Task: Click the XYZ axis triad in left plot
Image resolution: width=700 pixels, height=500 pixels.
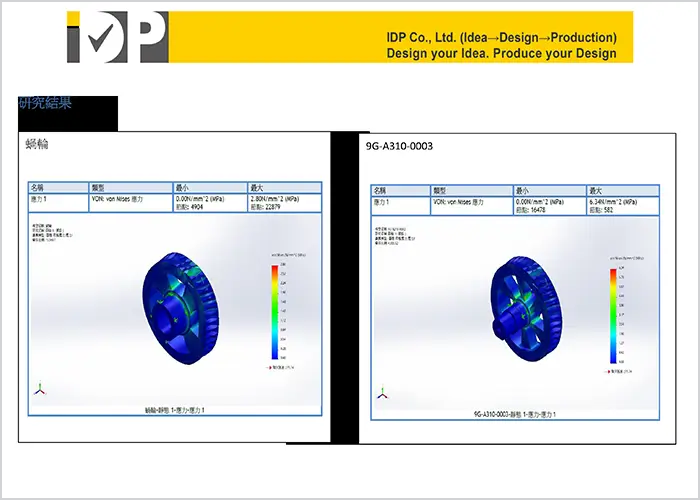Action: pos(38,389)
